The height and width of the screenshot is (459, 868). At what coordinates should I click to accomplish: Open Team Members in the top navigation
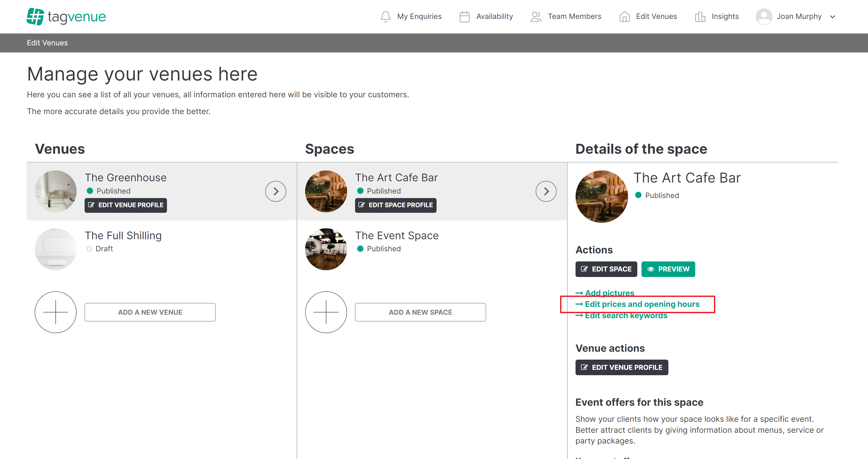tap(574, 17)
